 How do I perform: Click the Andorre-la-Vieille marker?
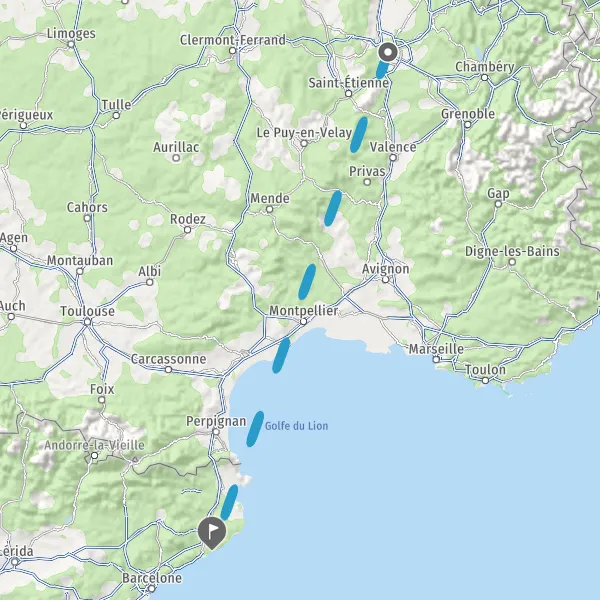tap(95, 456)
